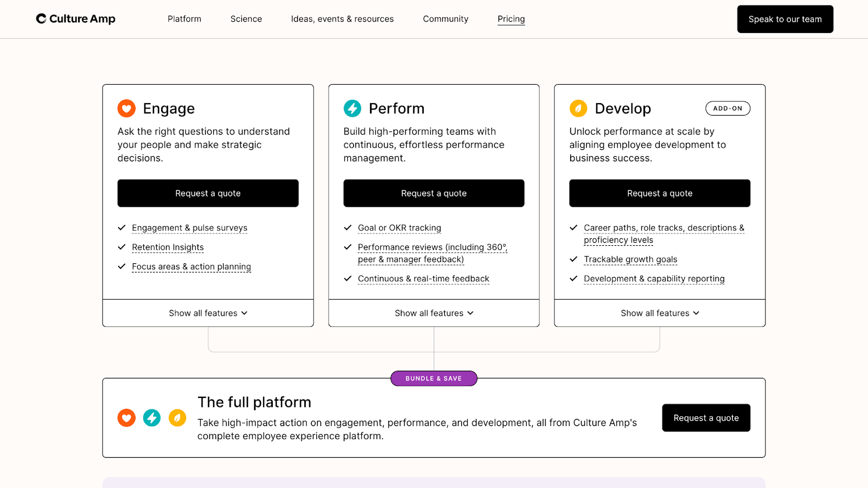Click the Engage card heading

coord(169,109)
